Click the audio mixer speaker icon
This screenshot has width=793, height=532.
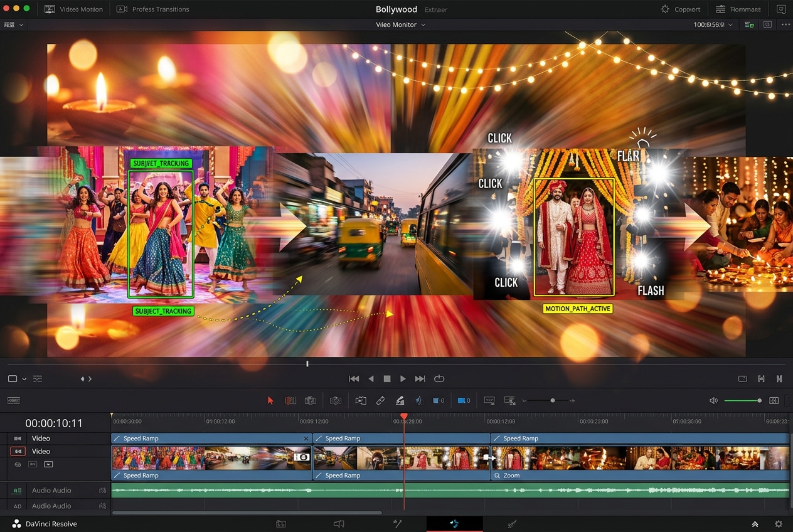[339, 523]
